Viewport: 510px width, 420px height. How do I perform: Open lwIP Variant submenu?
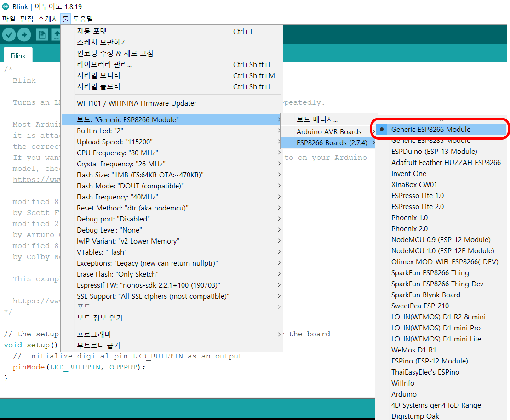pos(172,241)
